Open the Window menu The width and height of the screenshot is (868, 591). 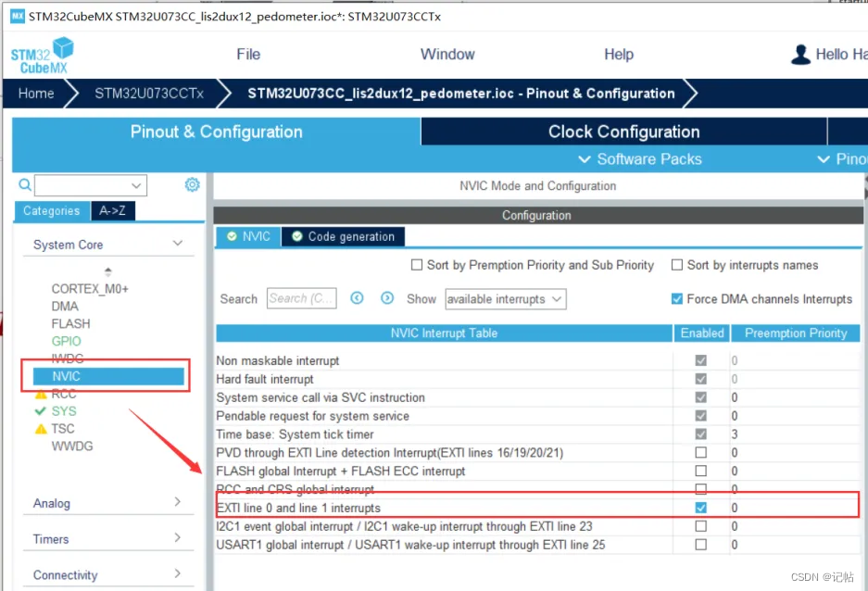click(x=447, y=55)
